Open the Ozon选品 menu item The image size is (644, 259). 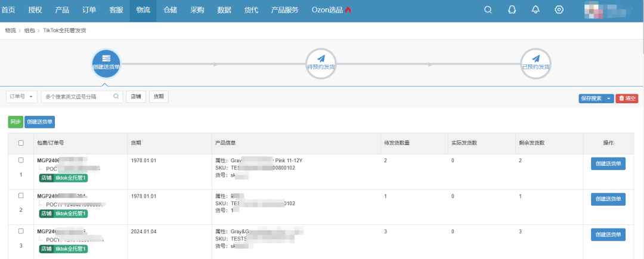point(331,10)
